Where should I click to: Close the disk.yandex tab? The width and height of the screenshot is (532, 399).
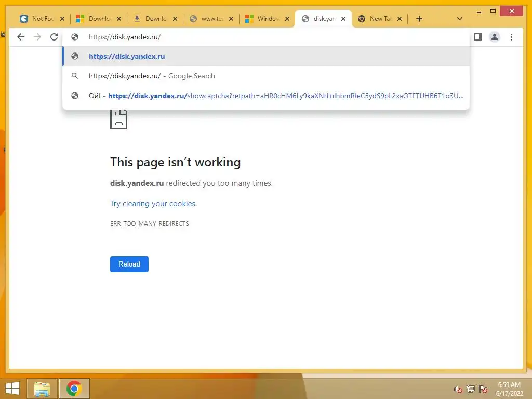point(343,19)
